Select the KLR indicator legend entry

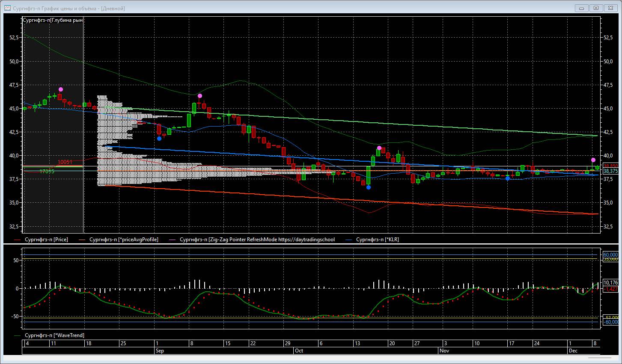tap(377, 240)
